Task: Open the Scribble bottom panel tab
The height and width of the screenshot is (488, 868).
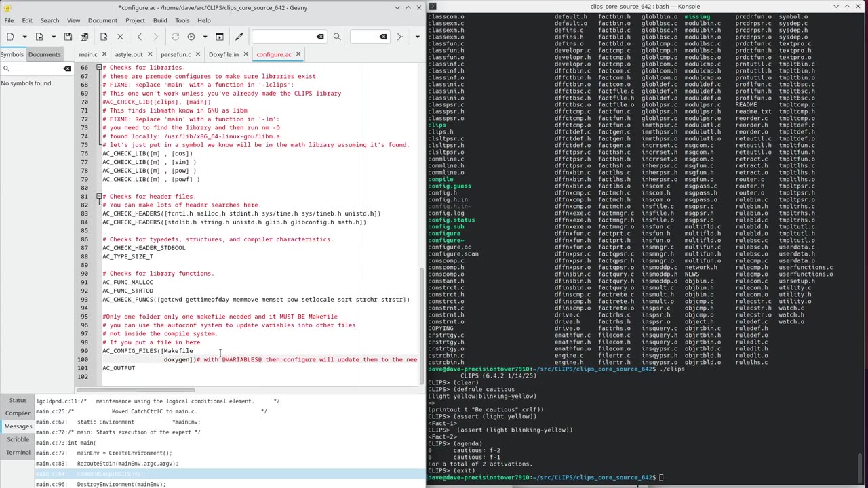Action: point(18,439)
